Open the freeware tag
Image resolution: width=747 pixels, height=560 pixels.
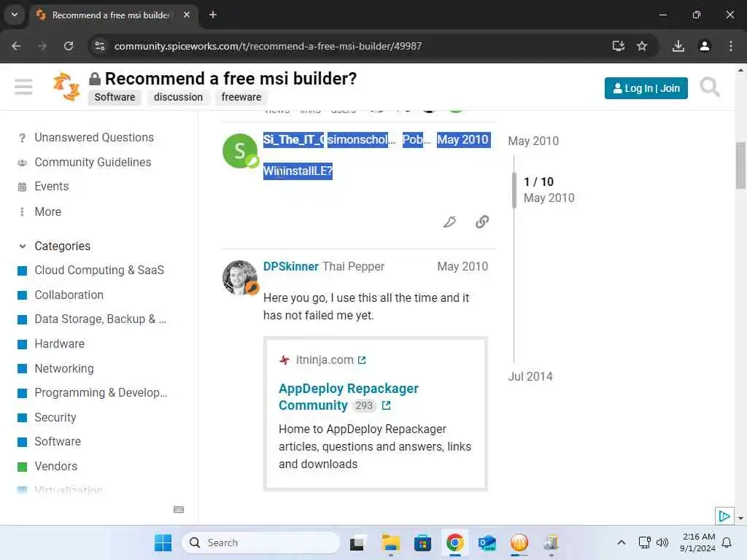tap(241, 97)
